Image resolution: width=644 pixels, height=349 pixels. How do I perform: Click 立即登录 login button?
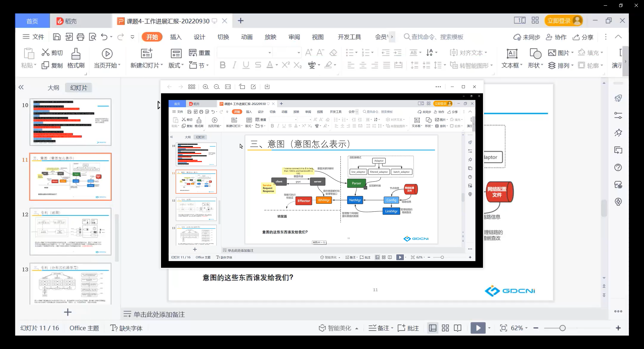coord(564,21)
